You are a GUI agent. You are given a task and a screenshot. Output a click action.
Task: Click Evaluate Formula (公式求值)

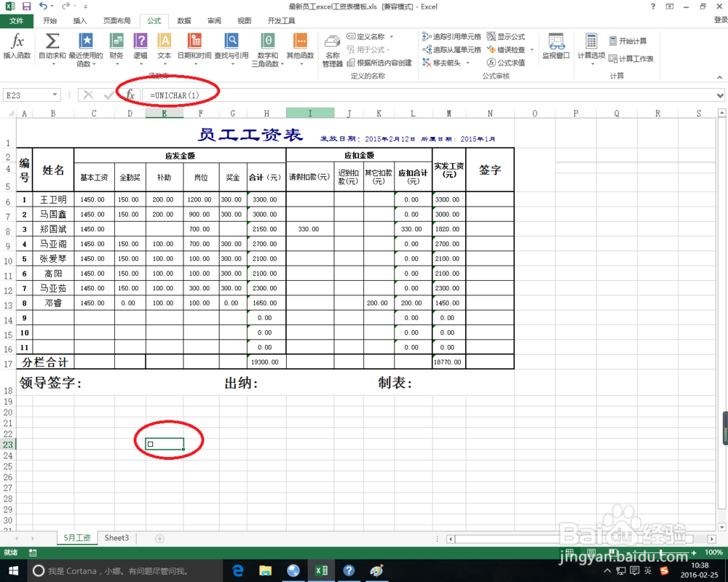tap(506, 63)
